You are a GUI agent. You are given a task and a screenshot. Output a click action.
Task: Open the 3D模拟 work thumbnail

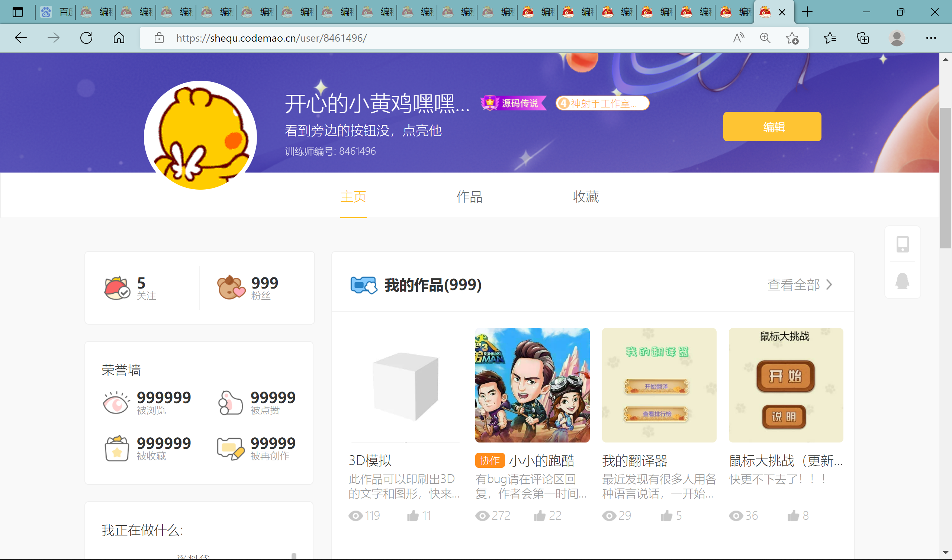pyautogui.click(x=405, y=385)
